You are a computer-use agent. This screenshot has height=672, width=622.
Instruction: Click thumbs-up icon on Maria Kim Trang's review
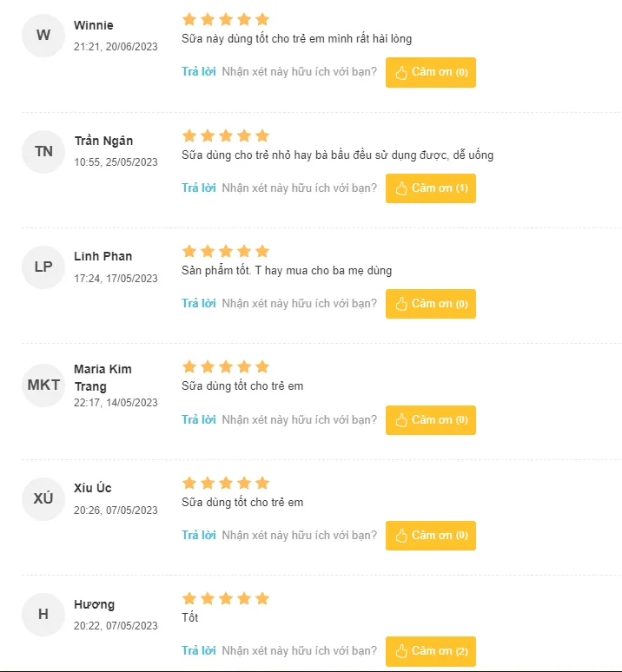coord(401,420)
